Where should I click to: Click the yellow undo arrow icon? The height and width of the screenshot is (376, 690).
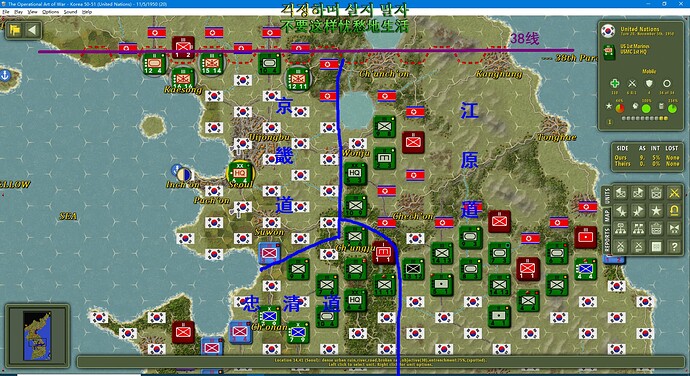click(x=674, y=211)
